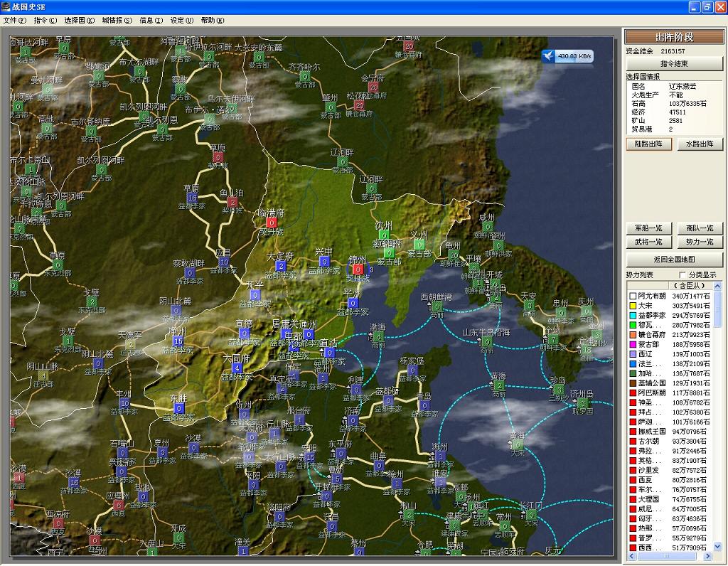The height and width of the screenshot is (566, 728).
Task: Click the cyan 益都李家 faction color swatch
Action: click(x=632, y=315)
